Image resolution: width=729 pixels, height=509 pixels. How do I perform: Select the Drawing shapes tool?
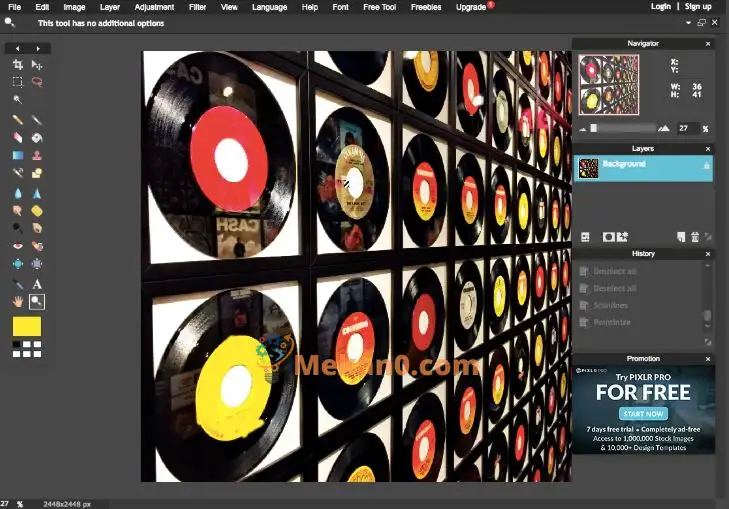pos(37,173)
